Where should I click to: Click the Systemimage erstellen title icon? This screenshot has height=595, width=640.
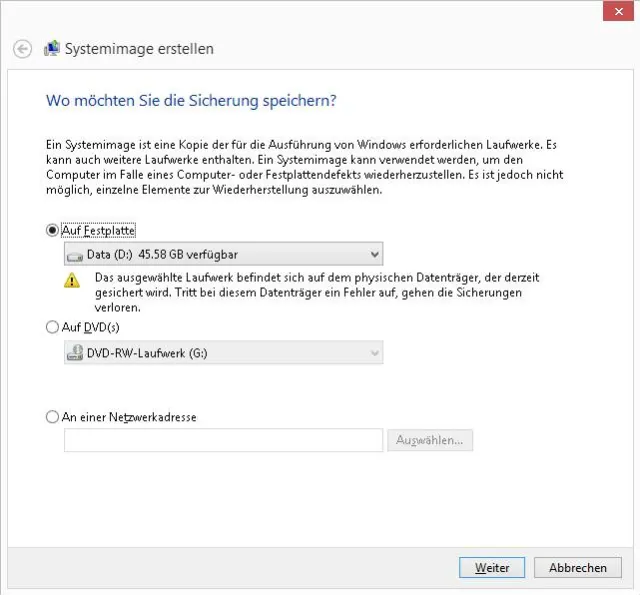[x=52, y=48]
